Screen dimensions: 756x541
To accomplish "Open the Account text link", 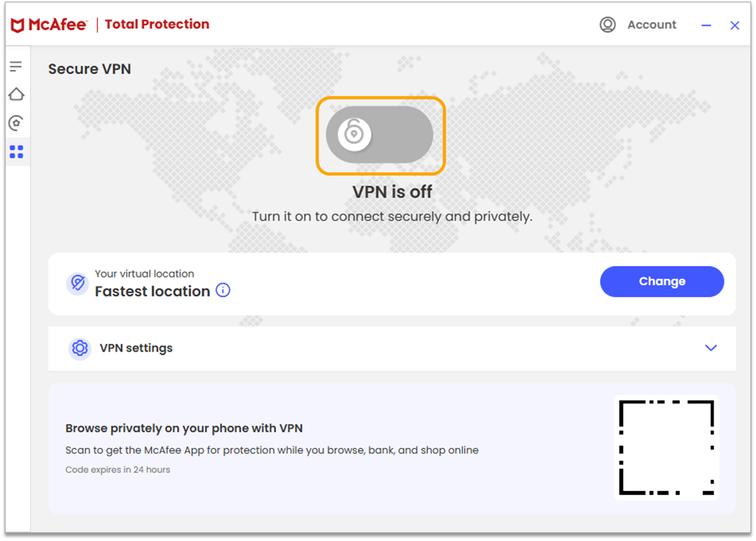I will pos(651,24).
